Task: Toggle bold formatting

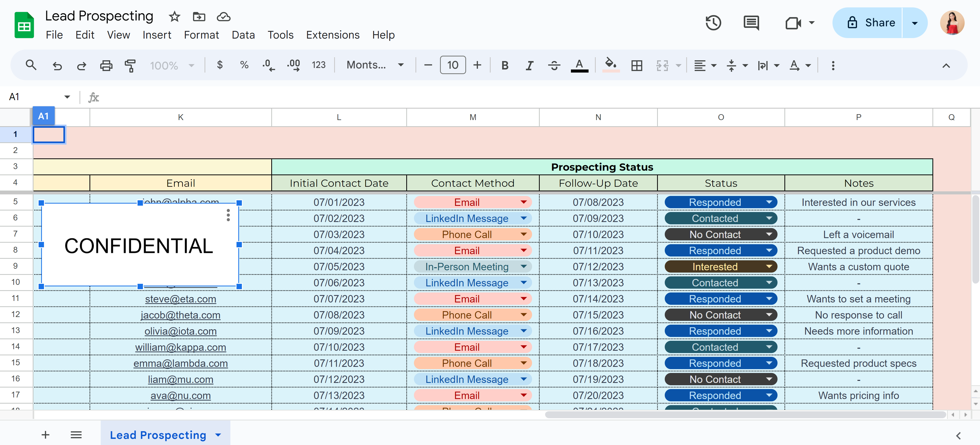Action: point(505,65)
